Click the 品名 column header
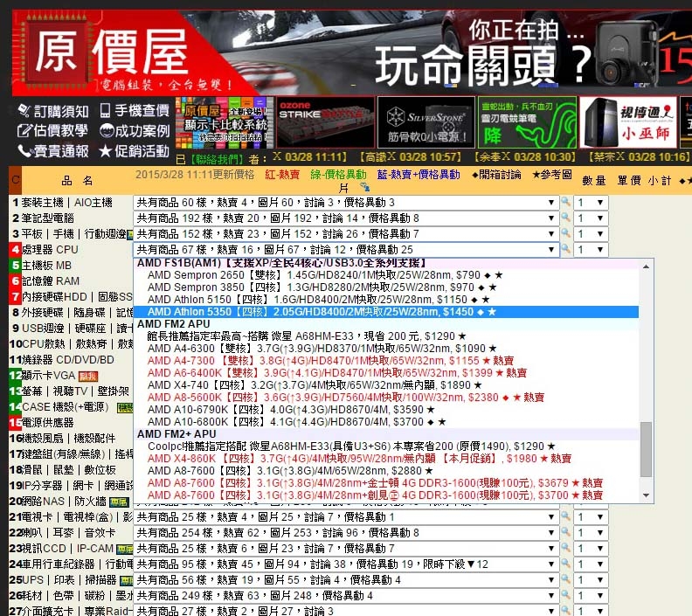This screenshot has height=616, width=692. pyautogui.click(x=77, y=181)
